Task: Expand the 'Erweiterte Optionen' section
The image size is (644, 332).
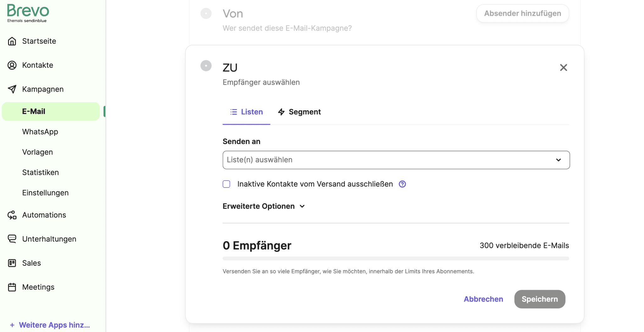Action: tap(264, 206)
